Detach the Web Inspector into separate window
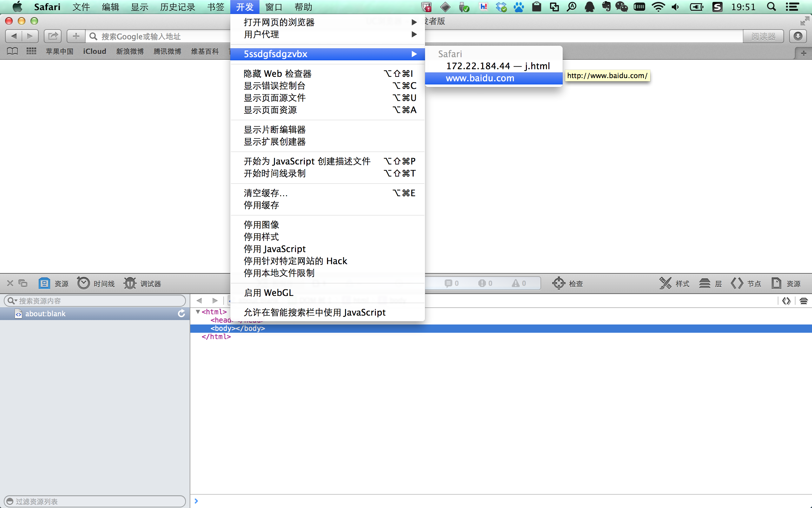The width and height of the screenshot is (812, 508). point(23,283)
